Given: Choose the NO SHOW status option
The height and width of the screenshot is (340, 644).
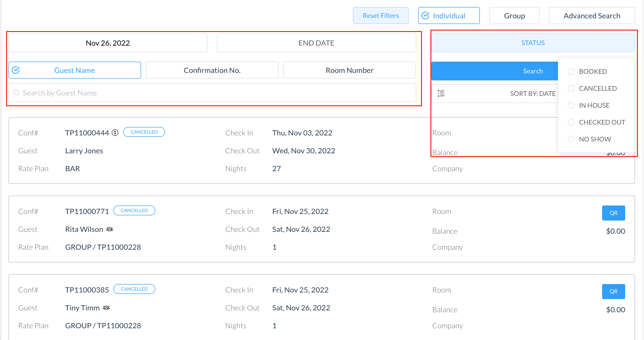Looking at the screenshot, I should point(571,139).
